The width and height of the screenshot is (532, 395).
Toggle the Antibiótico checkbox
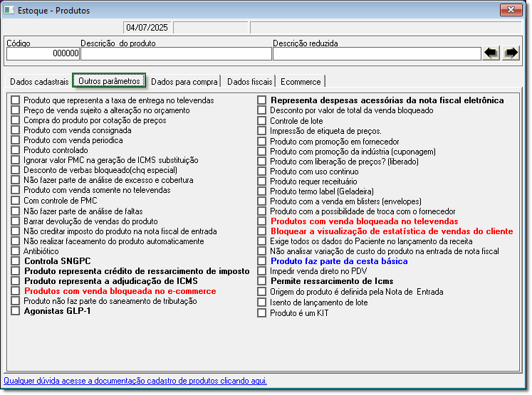[15, 251]
